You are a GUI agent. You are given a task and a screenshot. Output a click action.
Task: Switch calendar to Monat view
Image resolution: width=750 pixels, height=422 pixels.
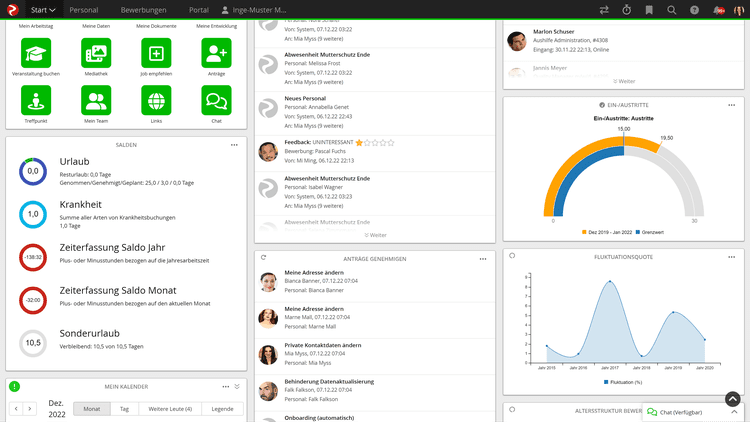[91, 409]
